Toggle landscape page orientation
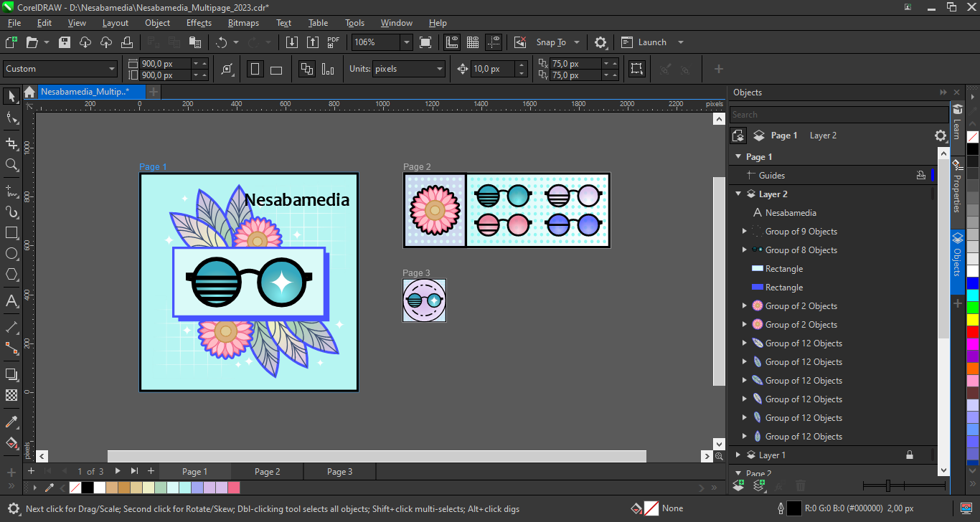Viewport: 980px width, 522px height. (x=276, y=70)
